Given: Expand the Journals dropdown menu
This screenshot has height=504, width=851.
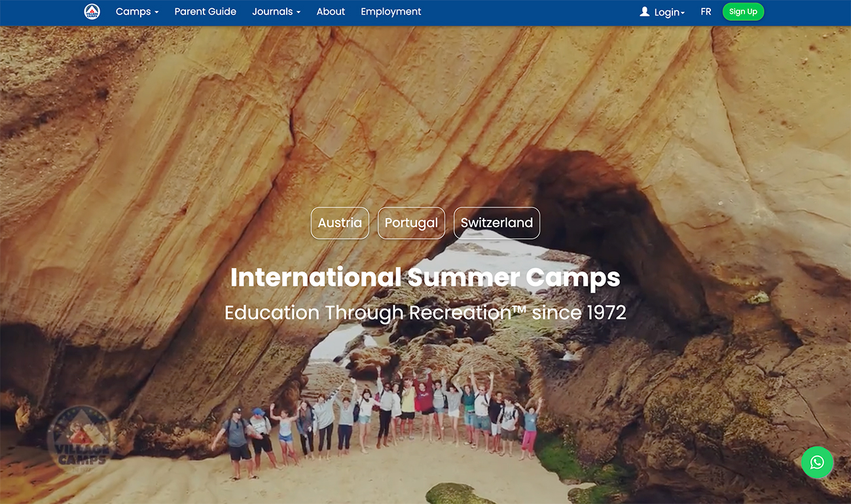Looking at the screenshot, I should 276,12.
